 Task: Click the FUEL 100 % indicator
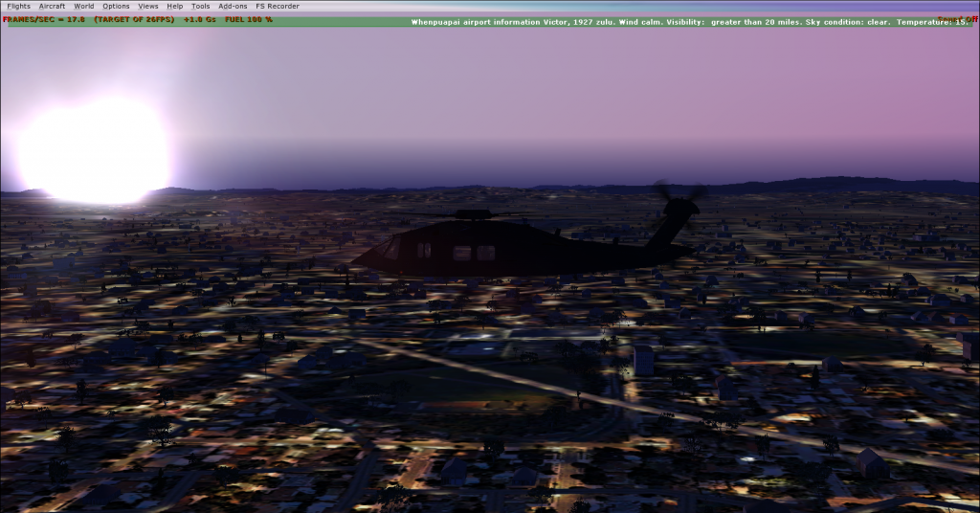(249, 19)
